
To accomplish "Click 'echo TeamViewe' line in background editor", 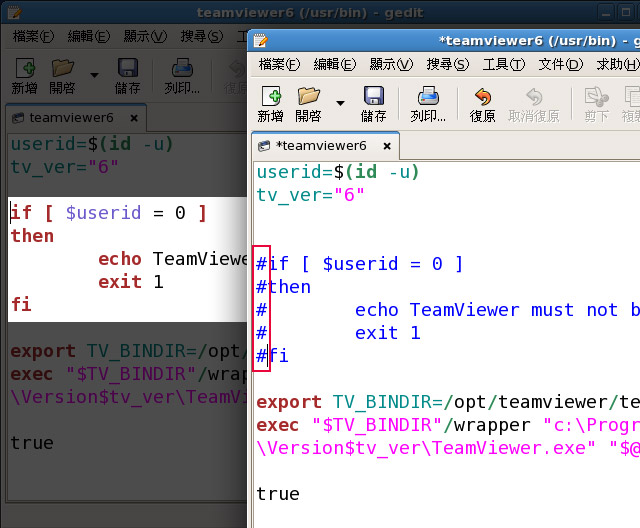I will tap(173, 259).
